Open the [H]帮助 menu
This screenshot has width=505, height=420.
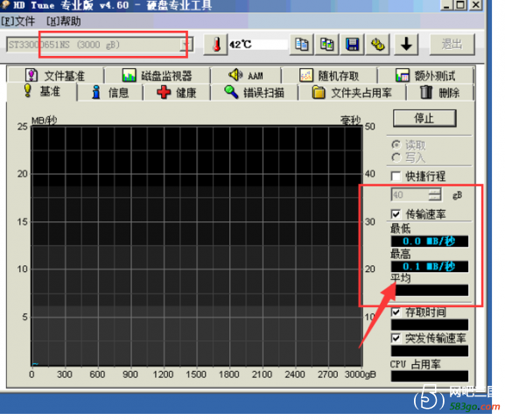(x=63, y=22)
